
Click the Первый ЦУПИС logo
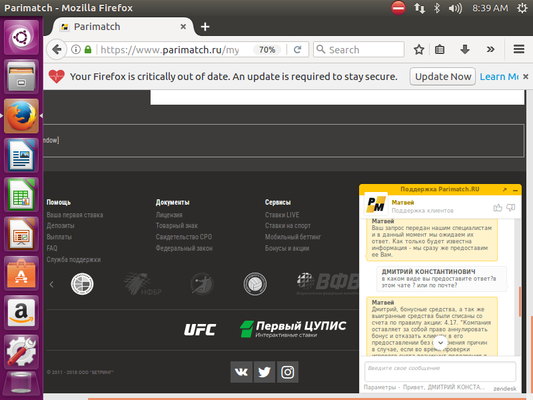click(x=293, y=329)
